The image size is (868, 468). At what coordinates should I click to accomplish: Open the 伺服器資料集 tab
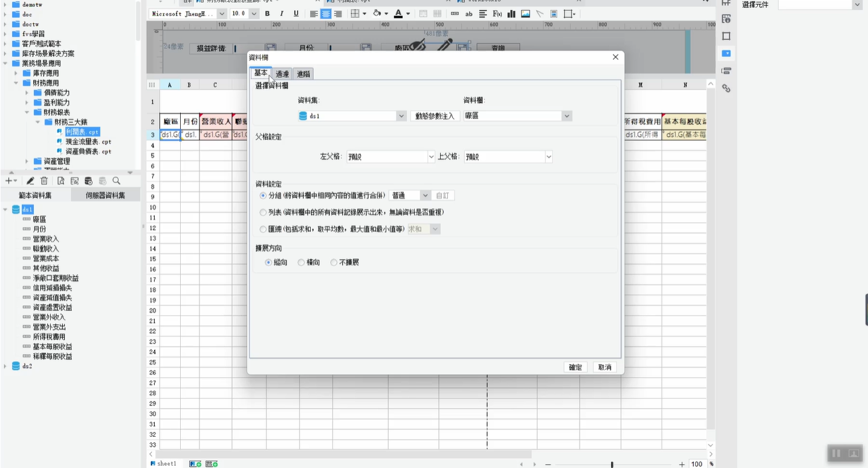click(x=105, y=195)
